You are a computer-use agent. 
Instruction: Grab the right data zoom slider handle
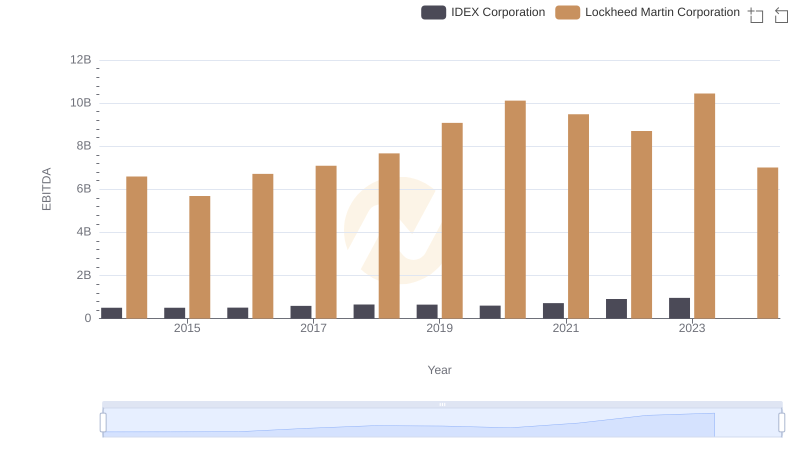pyautogui.click(x=782, y=423)
